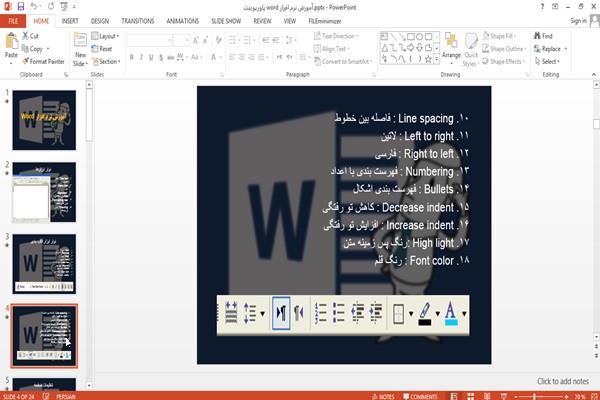Screen dimensions: 600x400
Task: Click the zoom out minus button
Action: (x=516, y=397)
